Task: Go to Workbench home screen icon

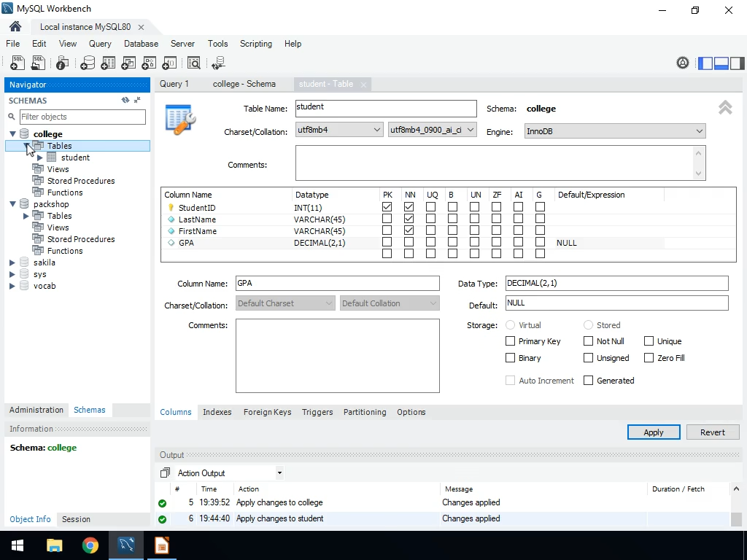Action: coord(15,27)
